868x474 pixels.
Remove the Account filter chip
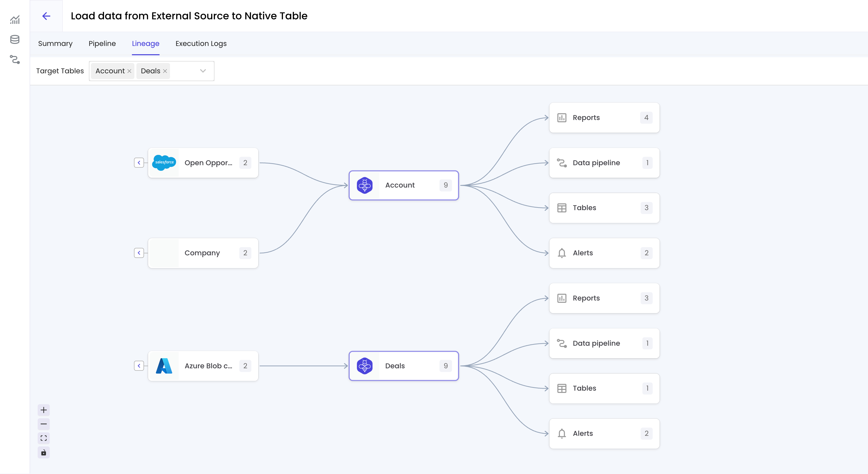[129, 71]
